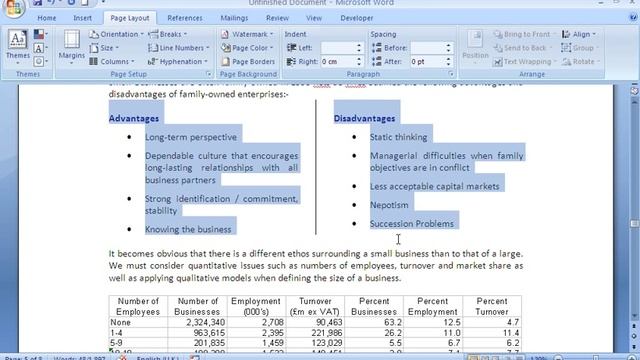Switch to the Insert tab
Screen dimensions: 640x360
click(x=82, y=18)
